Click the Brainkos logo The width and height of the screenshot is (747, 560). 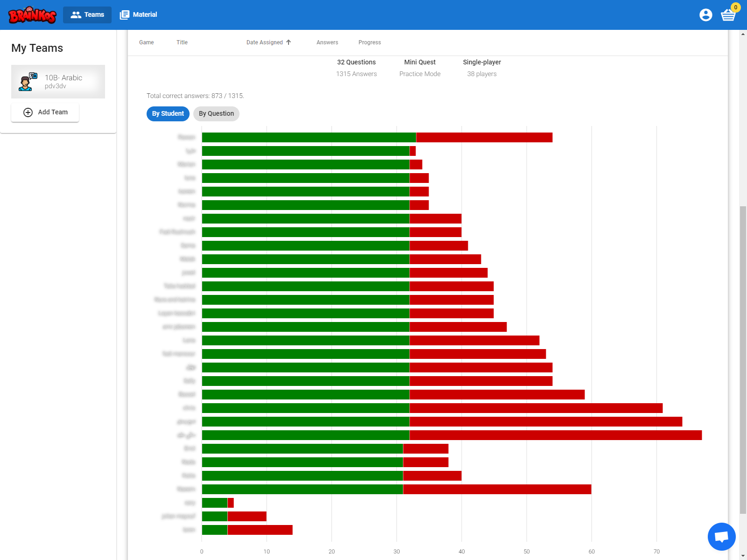(x=32, y=15)
